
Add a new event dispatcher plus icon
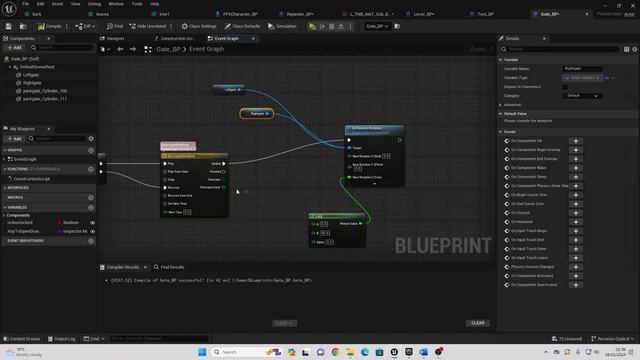pos(91,241)
